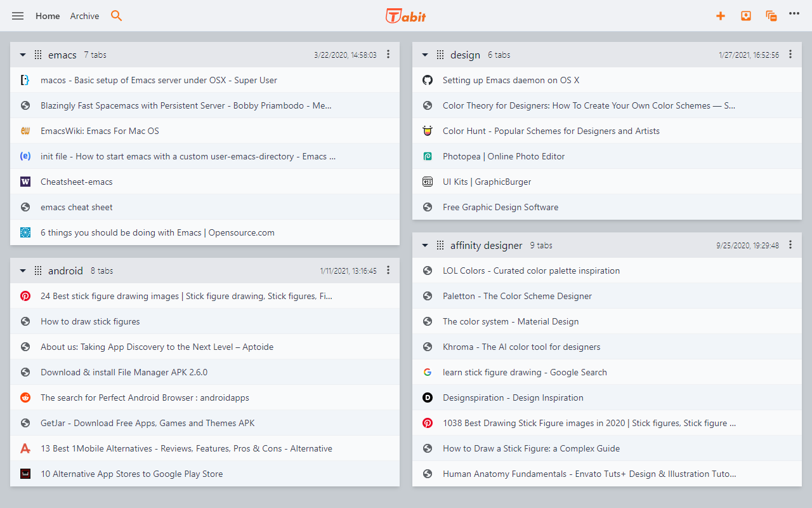Collapse the affinity designer group arrow
Screen dimensions: 812x508
coord(425,246)
